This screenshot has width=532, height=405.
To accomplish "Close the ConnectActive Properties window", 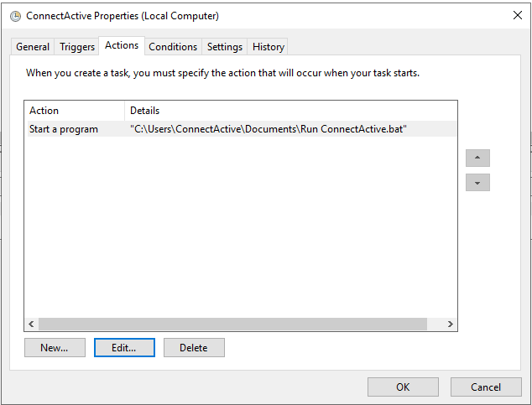I will [518, 15].
